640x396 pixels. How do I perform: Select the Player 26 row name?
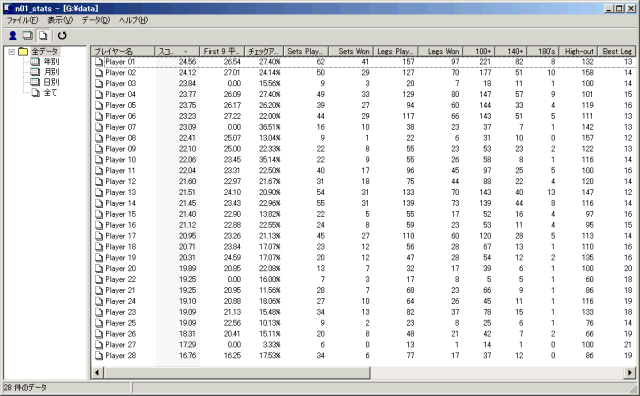[x=120, y=334]
